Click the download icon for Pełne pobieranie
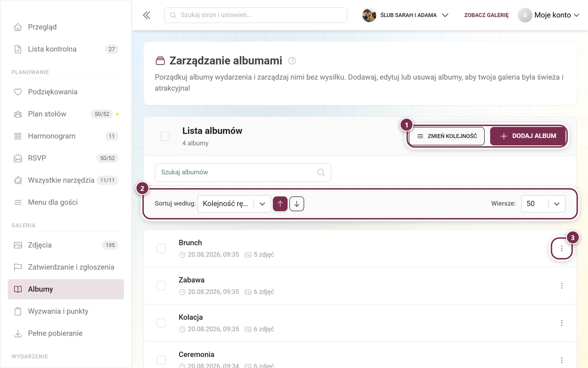Image resolution: width=588 pixels, height=368 pixels. [x=18, y=333]
